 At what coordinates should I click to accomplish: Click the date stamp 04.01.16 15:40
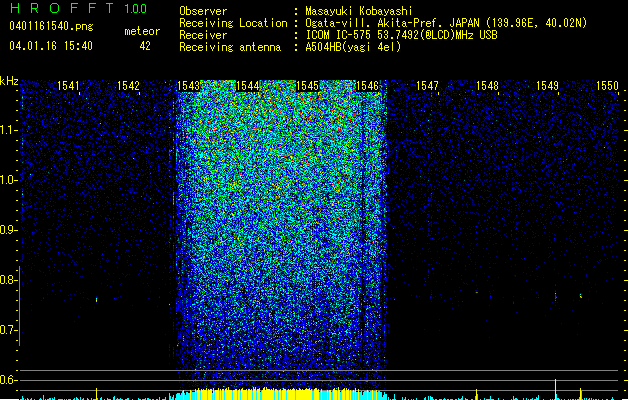point(51,46)
